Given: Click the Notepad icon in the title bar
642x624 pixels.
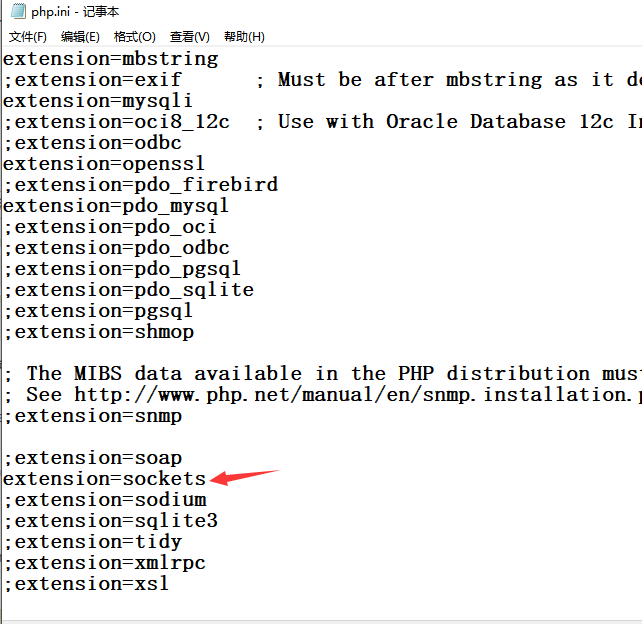Looking at the screenshot, I should click(18, 11).
